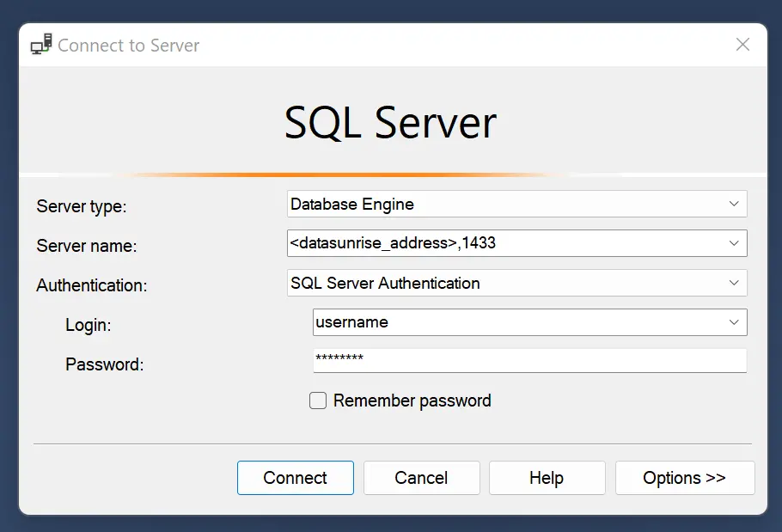The image size is (782, 532).
Task: Close the Connect to Server dialog
Action: point(742,45)
